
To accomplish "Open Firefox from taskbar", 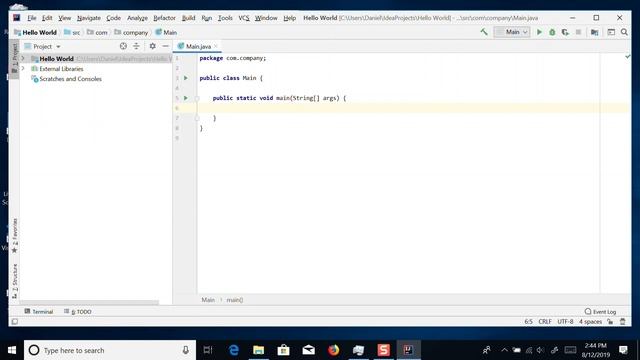I will point(333,350).
